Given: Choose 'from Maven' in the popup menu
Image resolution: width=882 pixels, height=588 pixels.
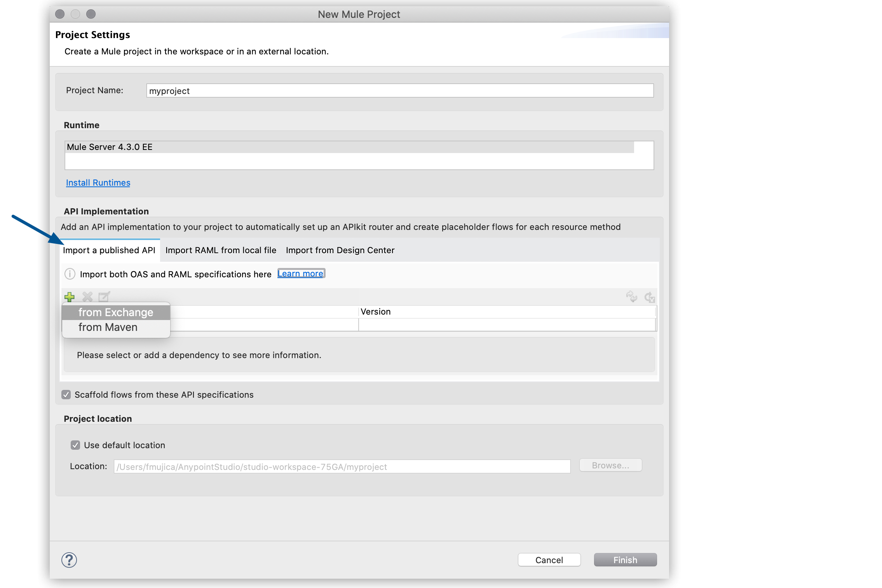Looking at the screenshot, I should click(x=116, y=327).
